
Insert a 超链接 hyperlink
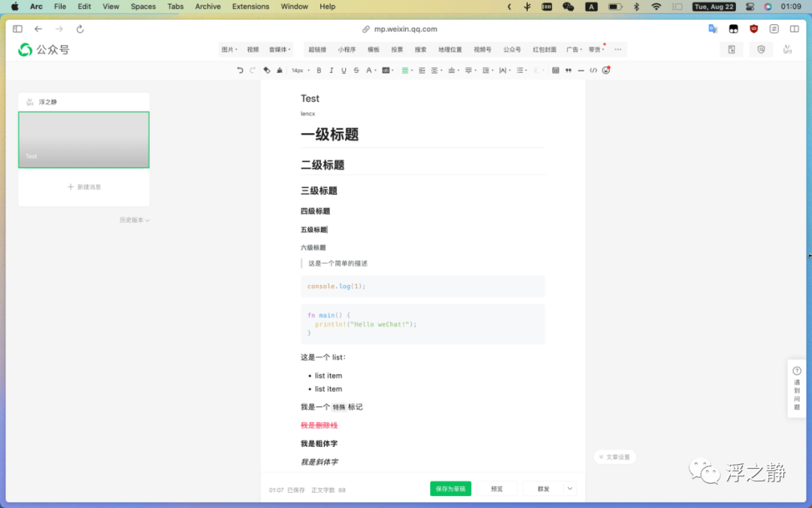pyautogui.click(x=317, y=50)
